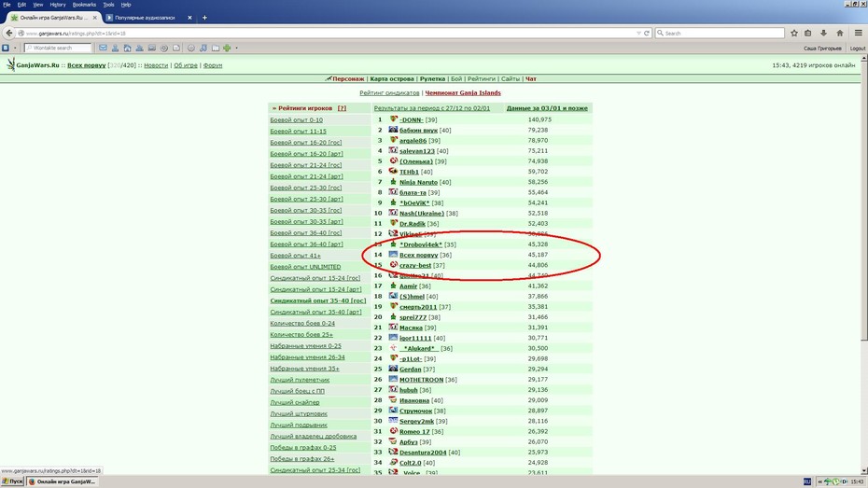
Task: Open player profile Dr.Radik
Action: (413, 224)
